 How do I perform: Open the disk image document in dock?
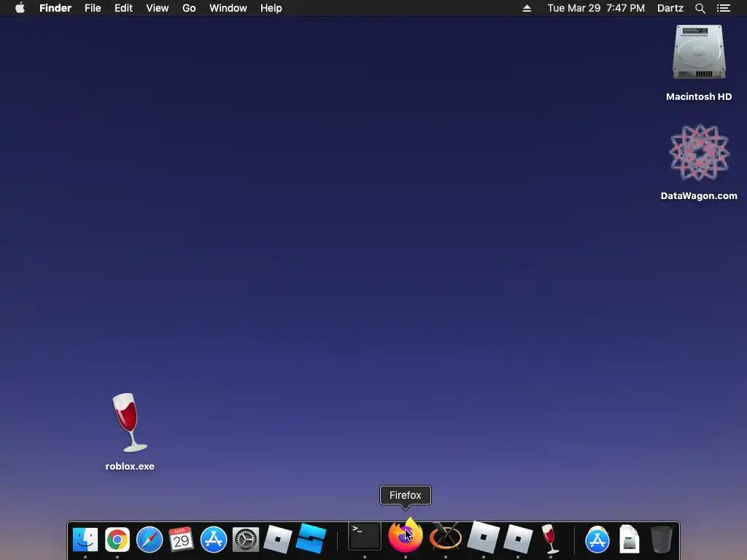click(630, 540)
